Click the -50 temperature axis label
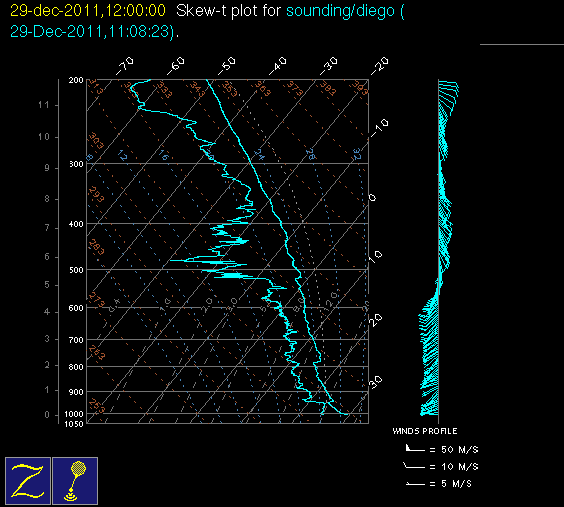 tap(227, 66)
